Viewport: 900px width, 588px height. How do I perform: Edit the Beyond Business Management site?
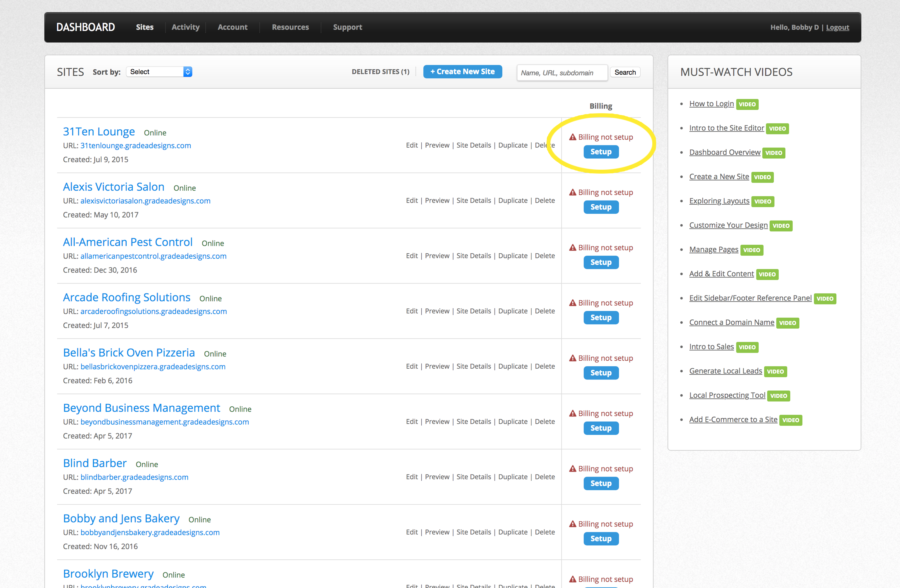pyautogui.click(x=412, y=421)
